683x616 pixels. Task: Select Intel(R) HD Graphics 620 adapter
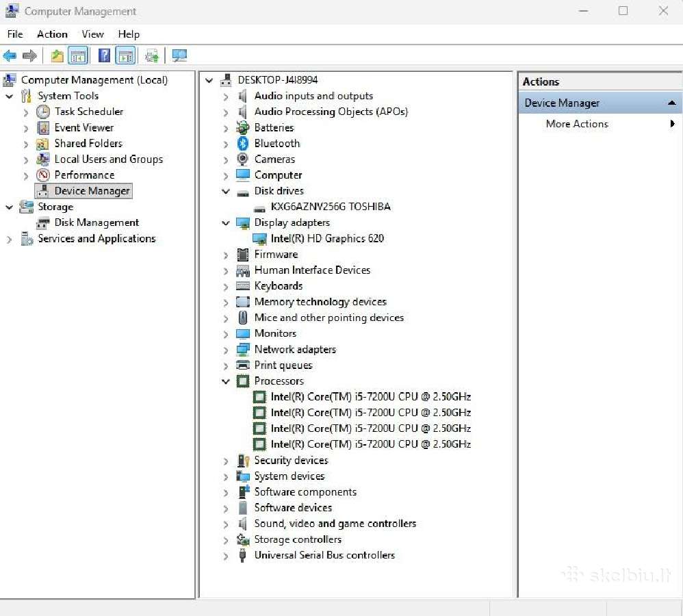coord(327,238)
